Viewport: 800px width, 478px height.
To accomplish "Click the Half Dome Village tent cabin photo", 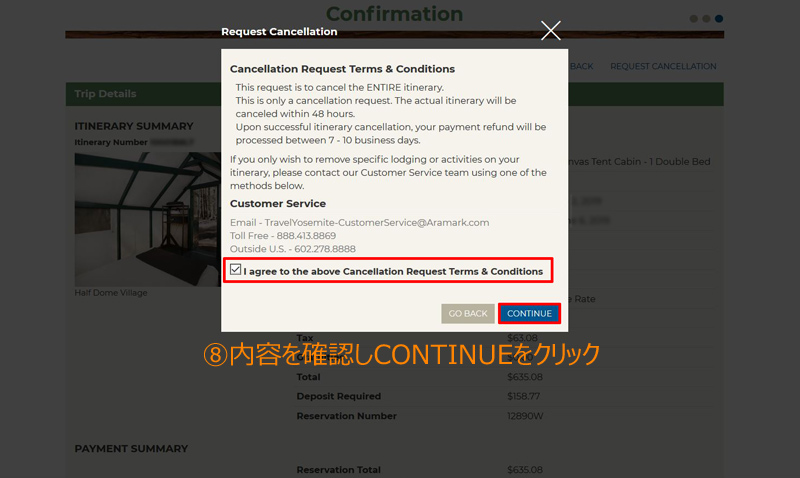I will pos(147,219).
